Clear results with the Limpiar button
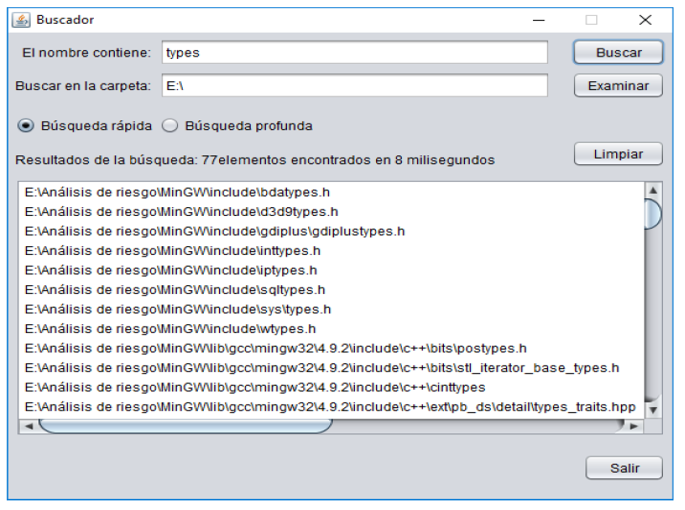The width and height of the screenshot is (685, 510). tap(618, 154)
